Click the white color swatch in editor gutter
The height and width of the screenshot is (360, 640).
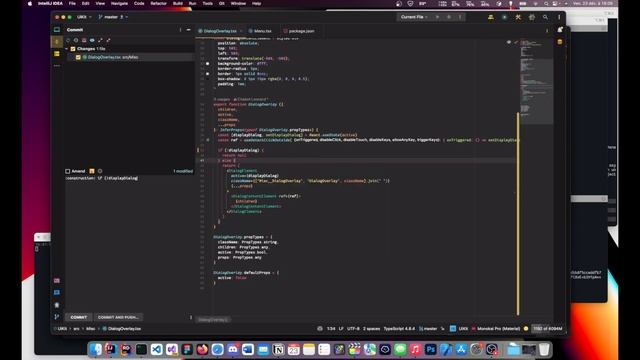point(208,64)
